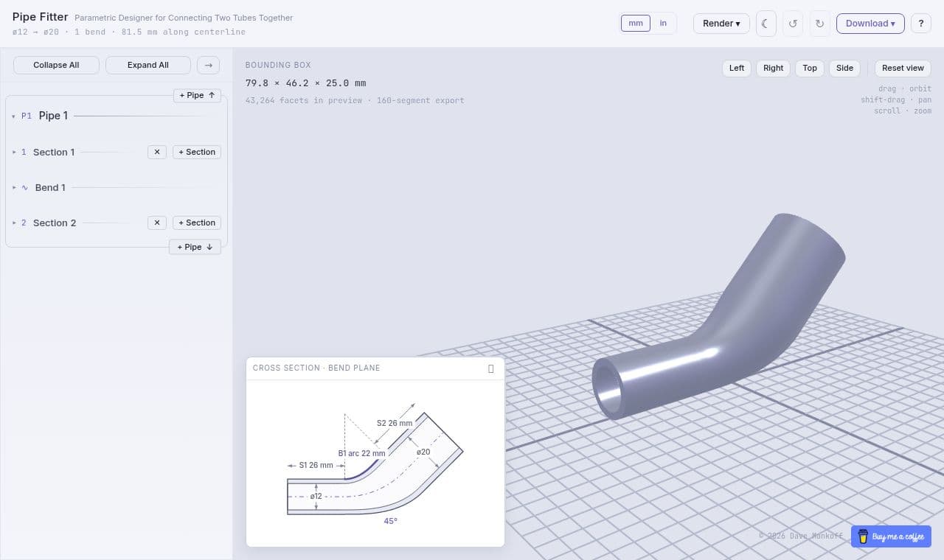Switch to the Side view

(x=844, y=68)
